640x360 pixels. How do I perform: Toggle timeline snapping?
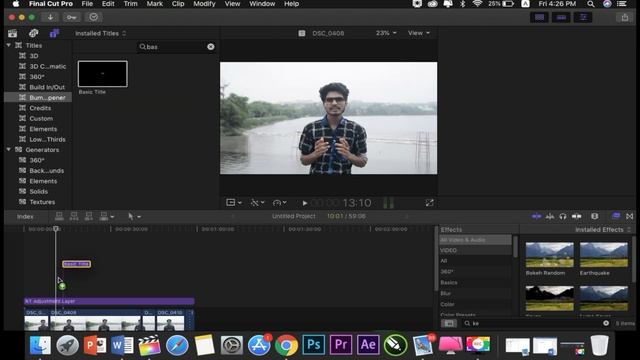coord(576,216)
